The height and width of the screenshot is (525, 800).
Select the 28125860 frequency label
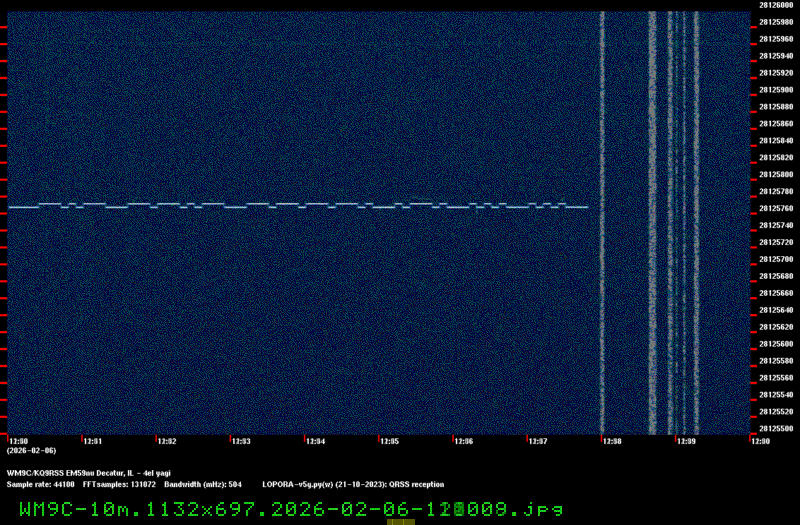(776, 123)
